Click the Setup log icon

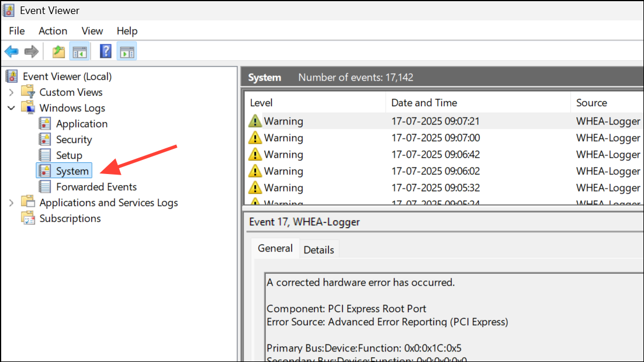coord(45,155)
